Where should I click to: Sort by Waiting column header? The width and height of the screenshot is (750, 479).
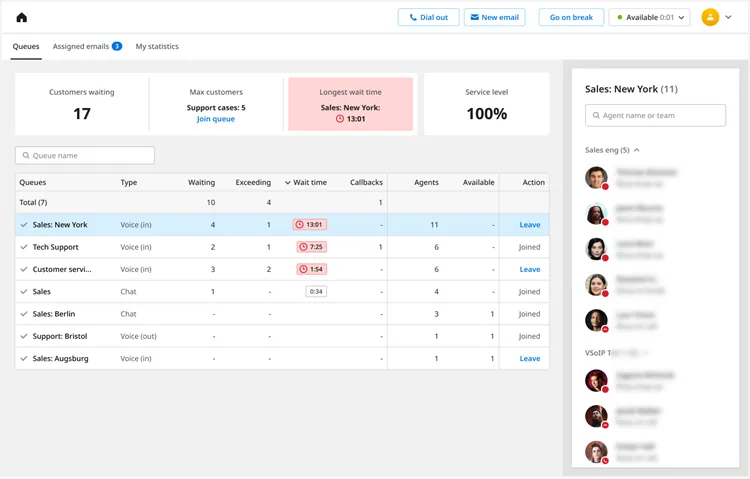tap(201, 182)
